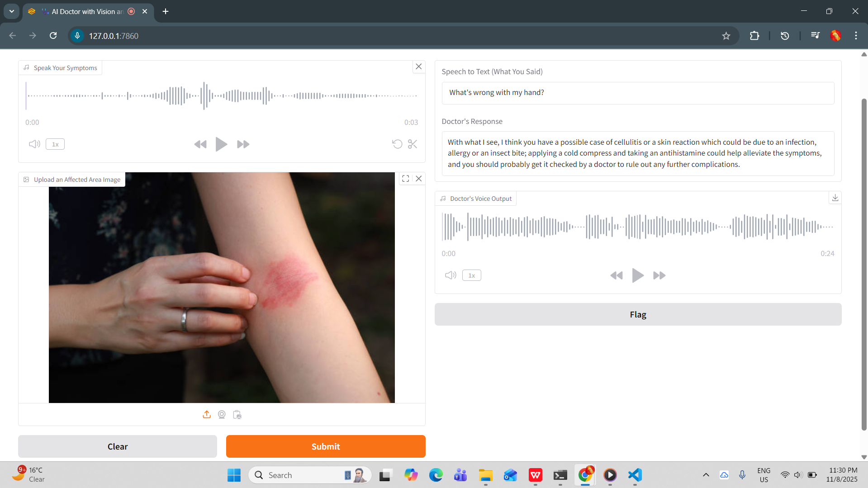
Task: Close the AI Doctor browser tab
Action: 145,11
